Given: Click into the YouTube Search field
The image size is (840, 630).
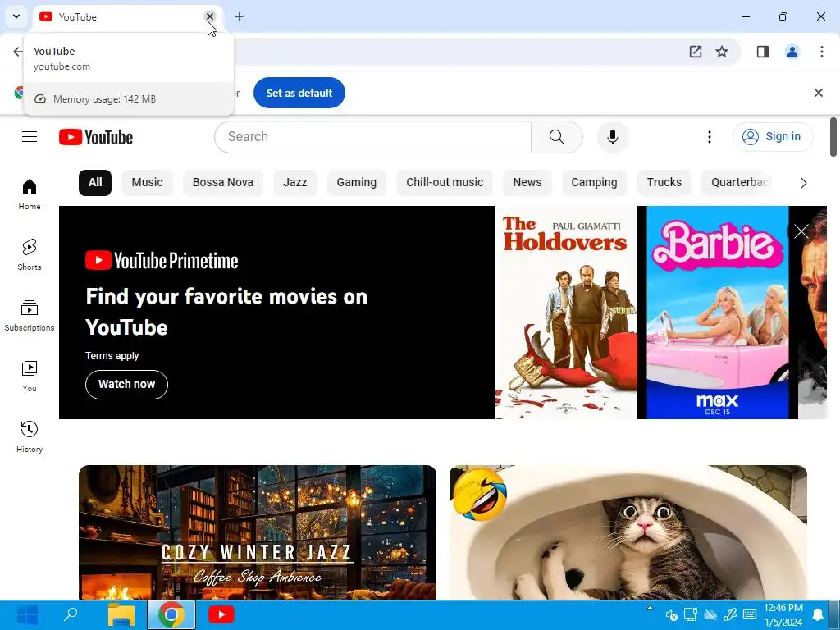Looking at the screenshot, I should click(x=373, y=137).
